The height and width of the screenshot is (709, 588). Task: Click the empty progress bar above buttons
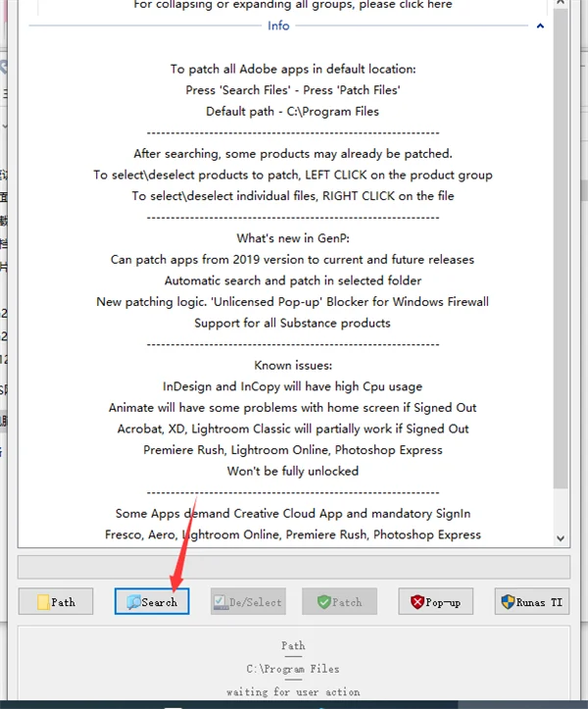point(294,567)
